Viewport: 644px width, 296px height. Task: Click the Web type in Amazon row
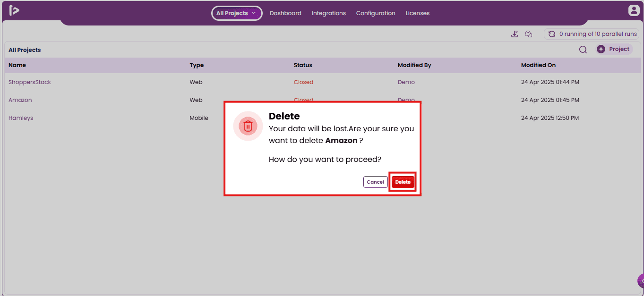(x=196, y=100)
